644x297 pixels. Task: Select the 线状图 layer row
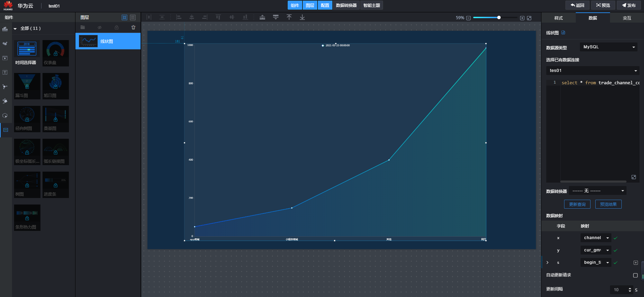point(108,41)
